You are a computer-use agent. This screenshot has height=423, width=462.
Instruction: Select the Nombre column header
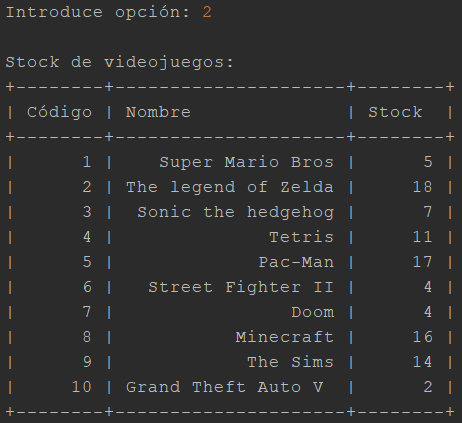(x=158, y=112)
